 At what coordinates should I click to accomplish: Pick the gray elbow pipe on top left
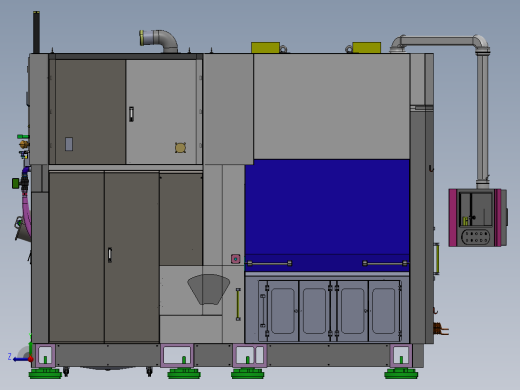pyautogui.click(x=159, y=41)
